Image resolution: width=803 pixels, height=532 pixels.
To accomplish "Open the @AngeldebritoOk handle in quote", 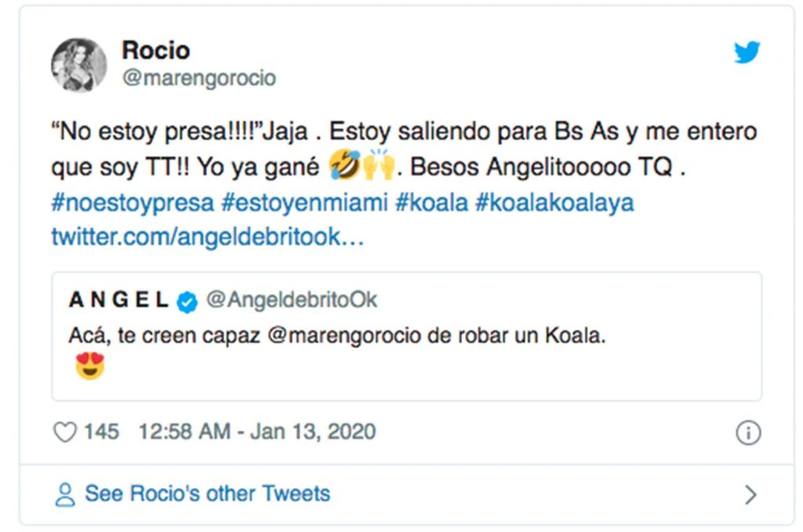I will coord(291,300).
